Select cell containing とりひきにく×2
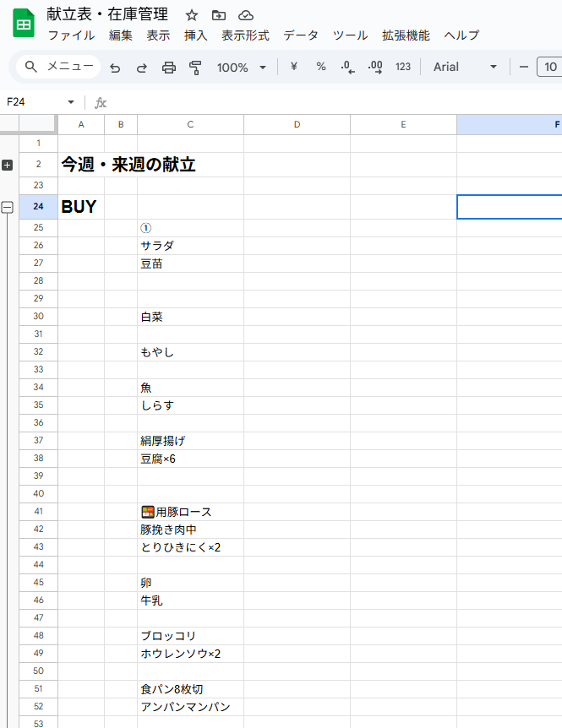The width and height of the screenshot is (562, 728). pos(190,547)
